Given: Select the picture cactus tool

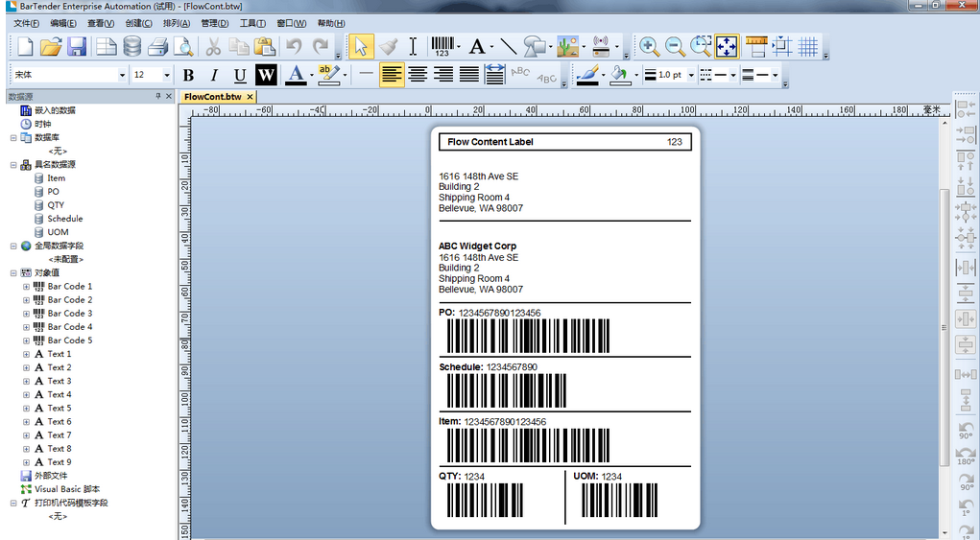Looking at the screenshot, I should (x=567, y=47).
